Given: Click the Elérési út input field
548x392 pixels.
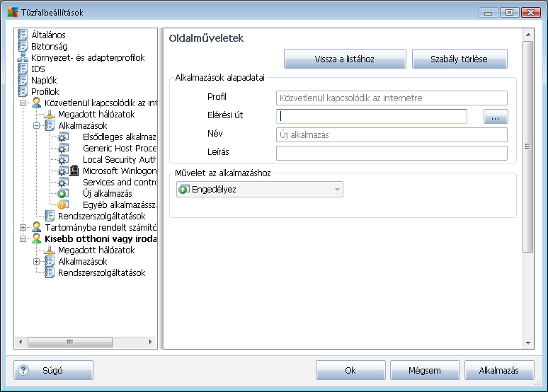Looking at the screenshot, I should [372, 116].
